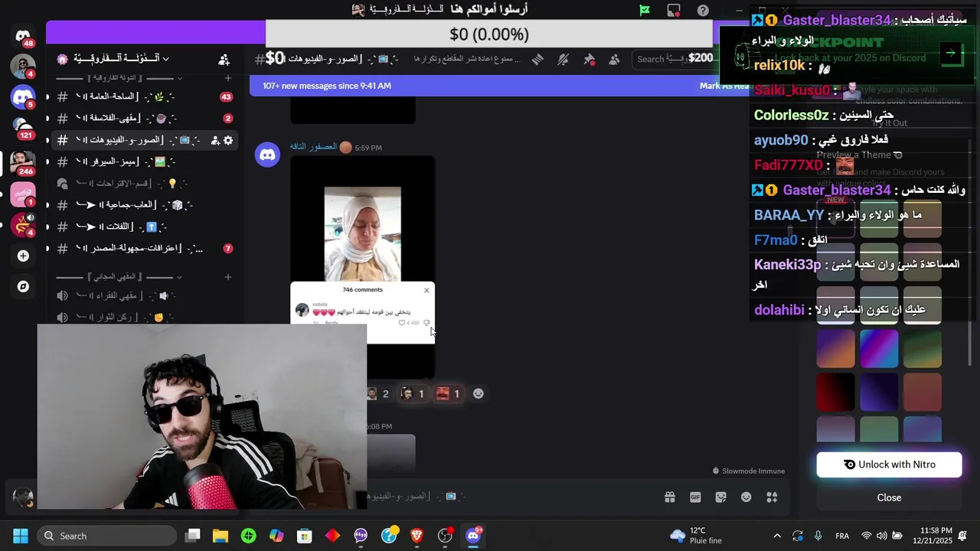This screenshot has width=980, height=551.
Task: Open the GIF picker icon
Action: [695, 497]
